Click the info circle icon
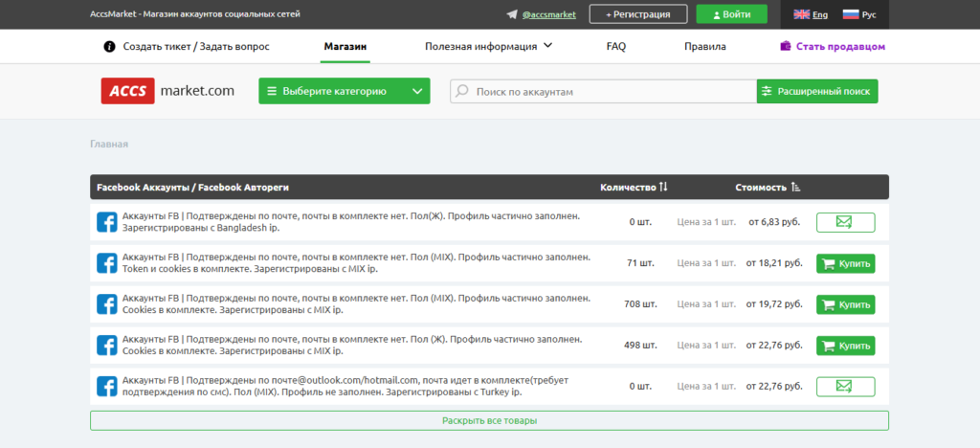 click(109, 46)
